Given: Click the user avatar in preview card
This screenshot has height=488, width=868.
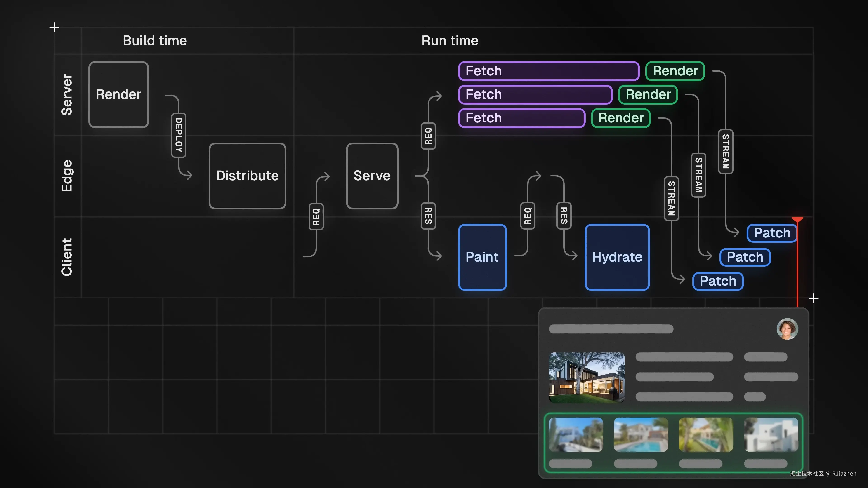Looking at the screenshot, I should point(787,329).
